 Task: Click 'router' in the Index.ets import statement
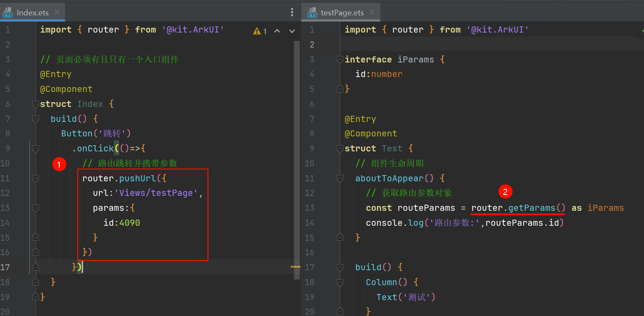pos(103,30)
